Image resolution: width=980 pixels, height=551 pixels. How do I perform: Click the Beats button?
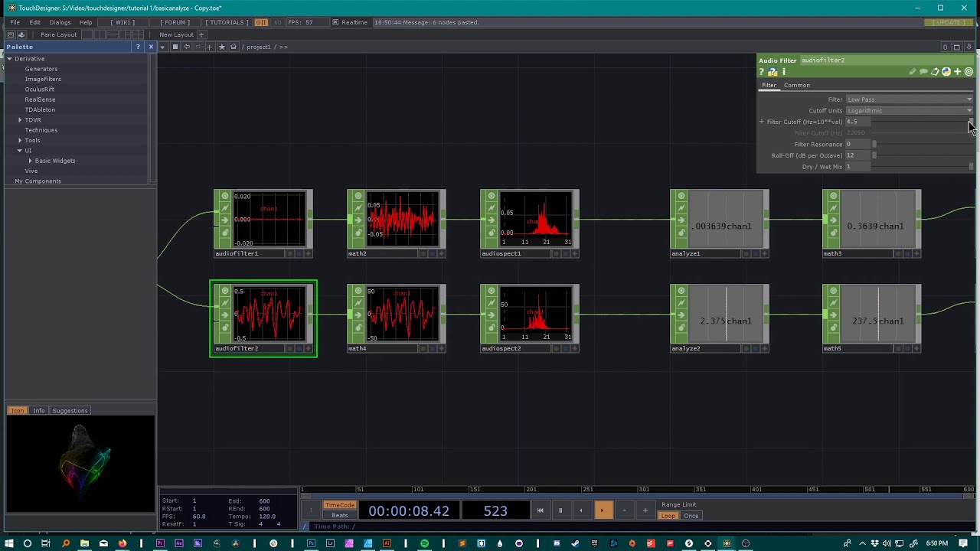[x=340, y=516]
